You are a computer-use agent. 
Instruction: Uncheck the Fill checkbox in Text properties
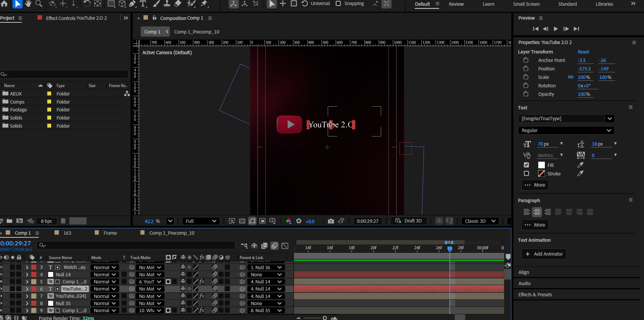526,165
